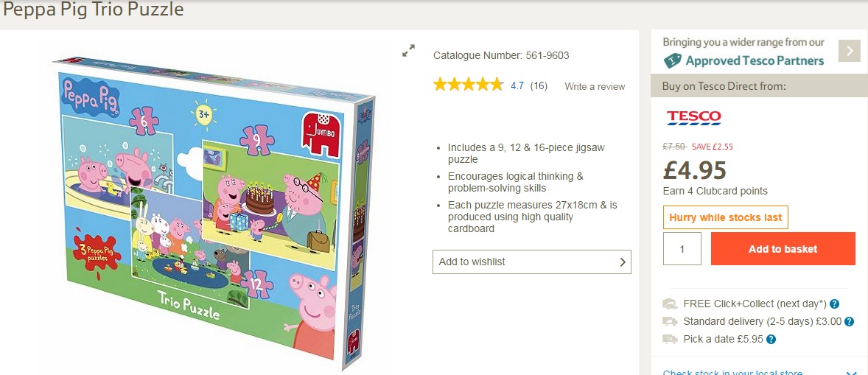Image resolution: width=868 pixels, height=375 pixels.
Task: Click the Pick a date delivery icon
Action: pyautogui.click(x=670, y=339)
